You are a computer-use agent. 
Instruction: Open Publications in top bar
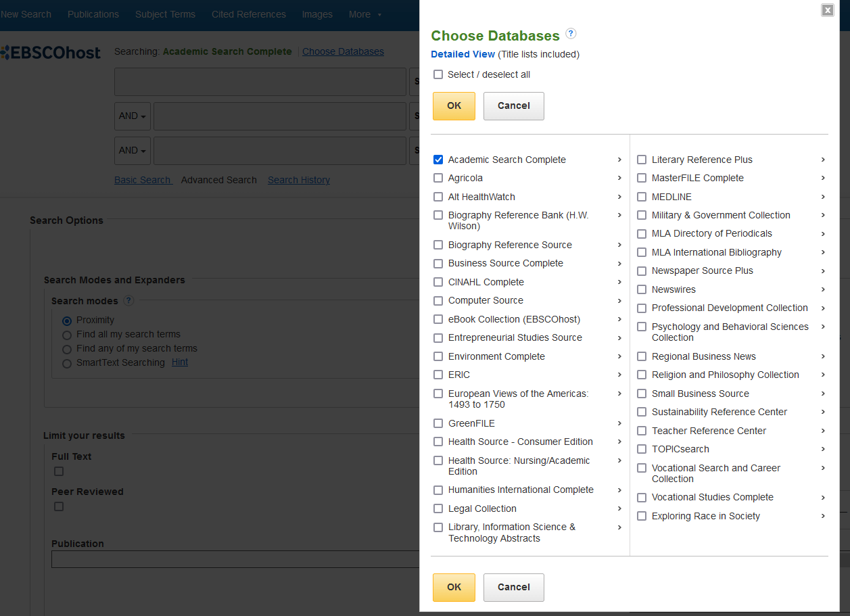[93, 14]
